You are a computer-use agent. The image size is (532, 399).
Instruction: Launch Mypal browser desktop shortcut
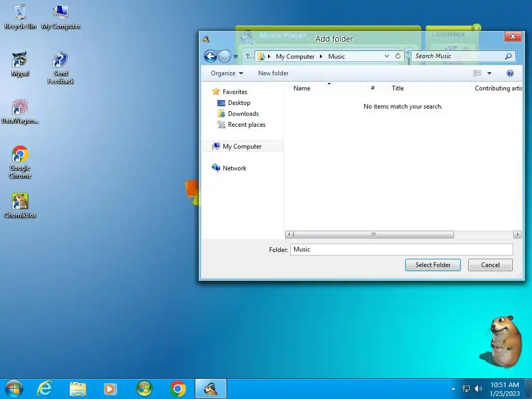pyautogui.click(x=20, y=64)
